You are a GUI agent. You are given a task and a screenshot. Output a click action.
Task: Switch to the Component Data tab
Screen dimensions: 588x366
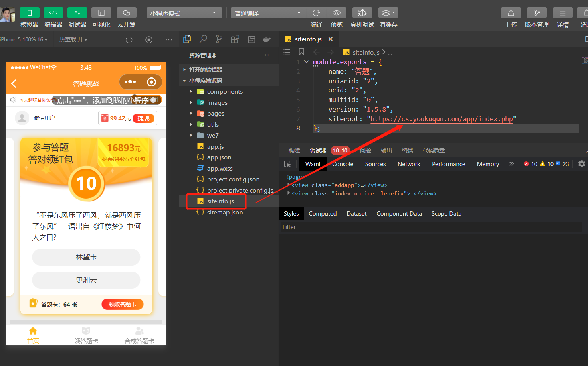coord(399,214)
